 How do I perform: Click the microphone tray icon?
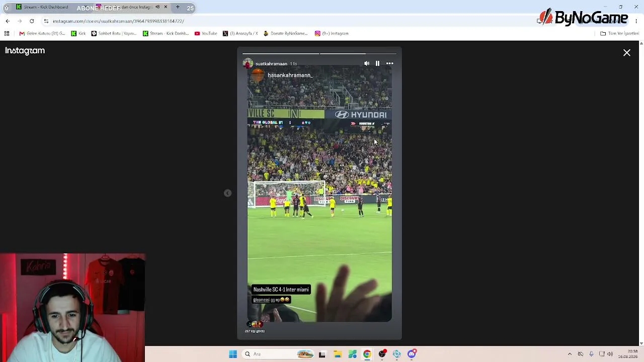[x=591, y=354]
